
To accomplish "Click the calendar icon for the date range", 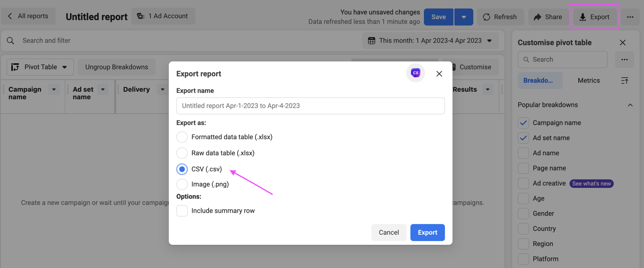I will coord(372,40).
